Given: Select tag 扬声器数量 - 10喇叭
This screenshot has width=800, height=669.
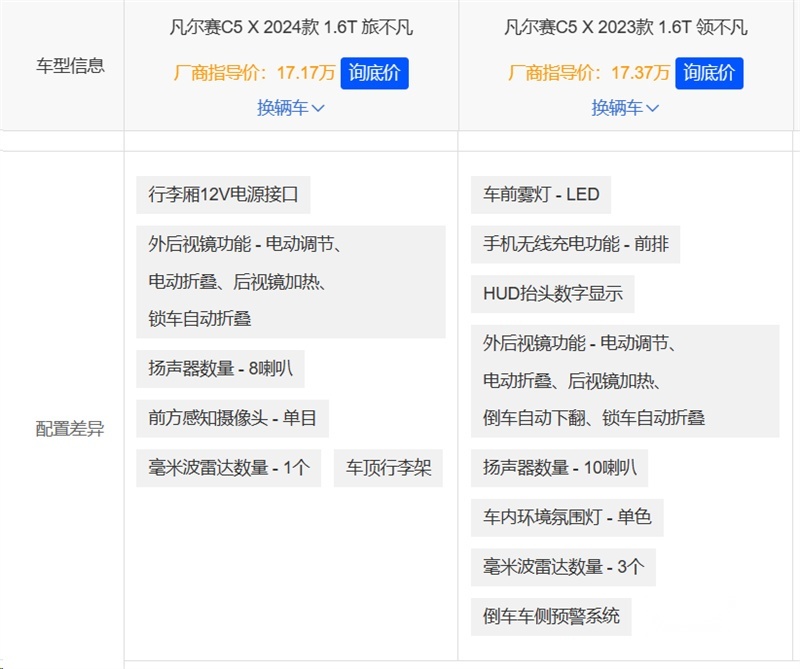Looking at the screenshot, I should click(x=559, y=467).
